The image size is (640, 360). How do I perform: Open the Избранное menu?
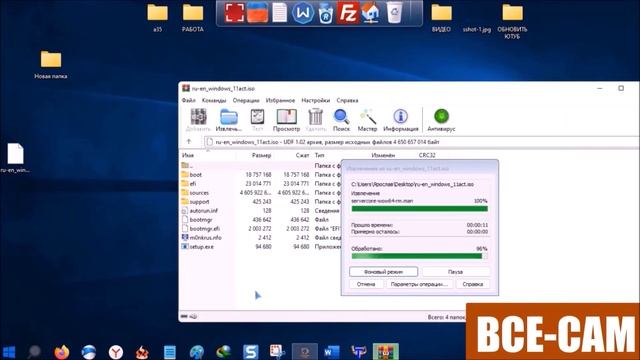tap(280, 100)
